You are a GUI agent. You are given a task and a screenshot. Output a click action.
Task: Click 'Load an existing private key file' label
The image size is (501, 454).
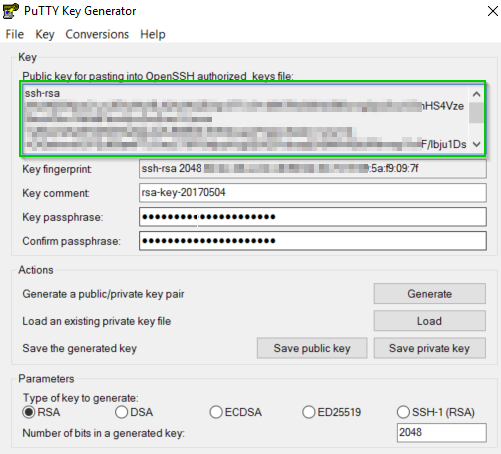(97, 321)
